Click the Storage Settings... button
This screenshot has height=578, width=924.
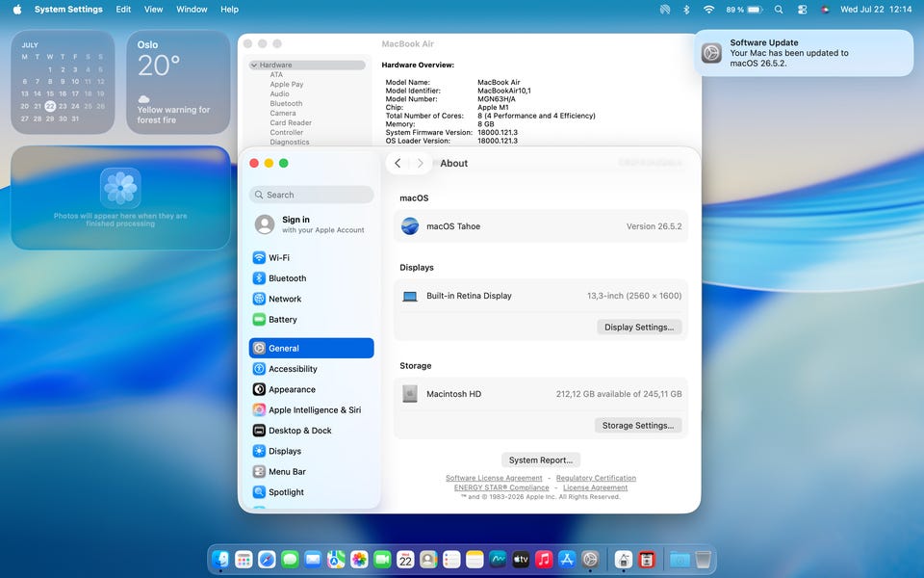[638, 425]
